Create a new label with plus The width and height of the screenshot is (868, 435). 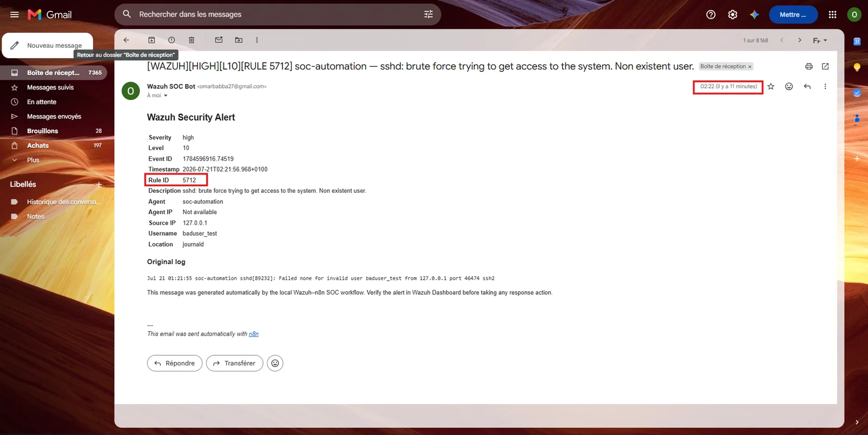[99, 185]
